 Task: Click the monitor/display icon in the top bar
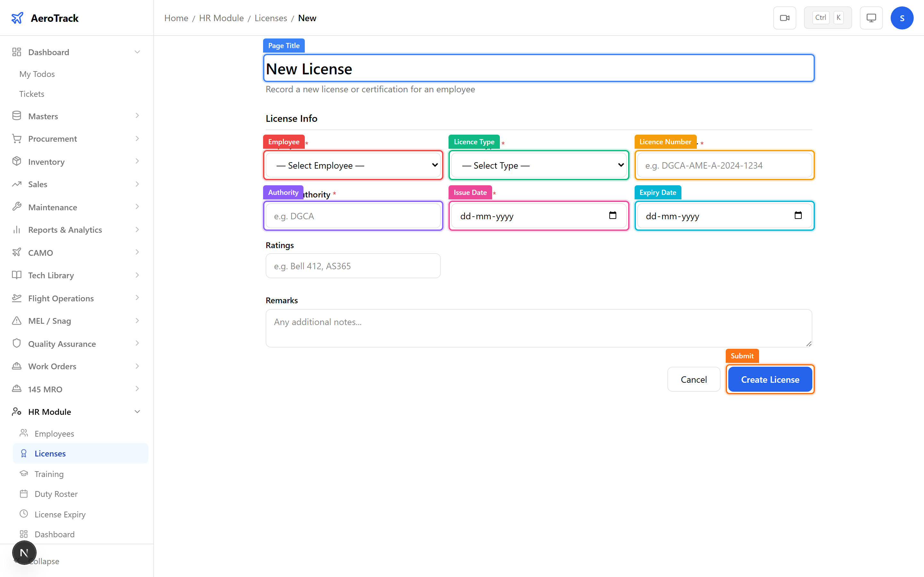coord(871,18)
